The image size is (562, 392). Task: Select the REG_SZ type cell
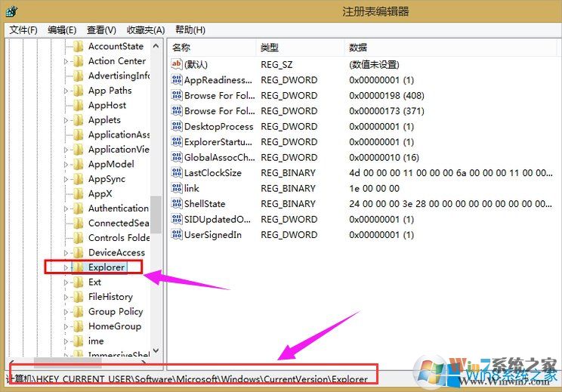pos(276,64)
